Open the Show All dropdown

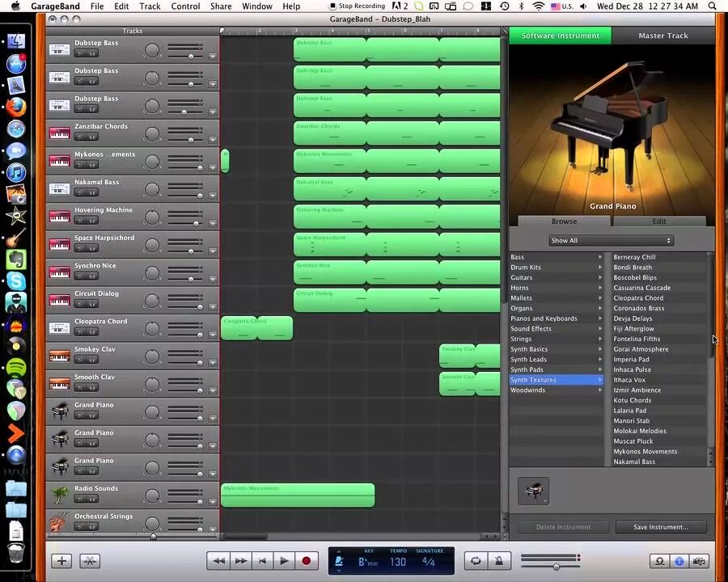tap(611, 240)
